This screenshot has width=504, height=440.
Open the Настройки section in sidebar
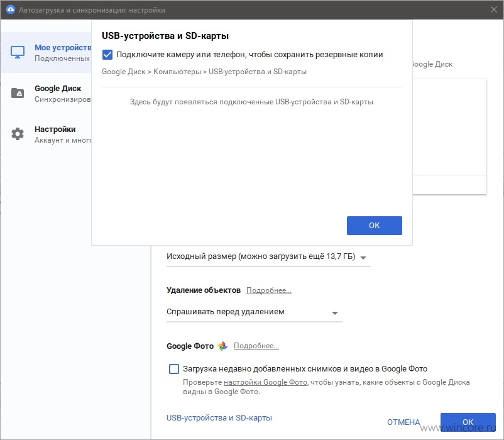(46, 134)
